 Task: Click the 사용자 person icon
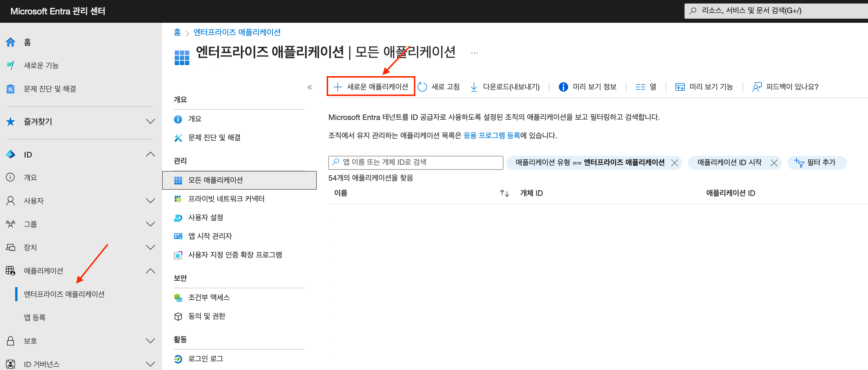click(10, 201)
